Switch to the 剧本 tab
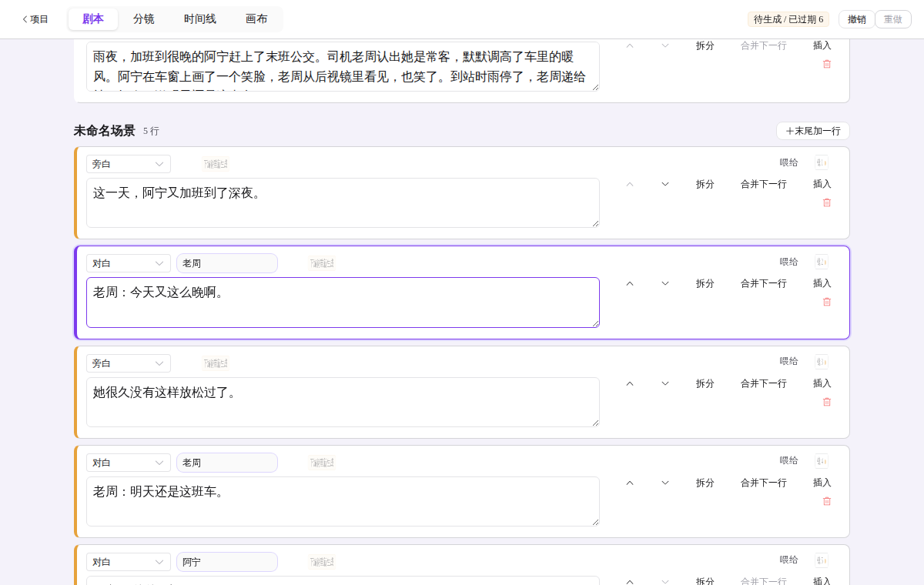 coord(93,19)
